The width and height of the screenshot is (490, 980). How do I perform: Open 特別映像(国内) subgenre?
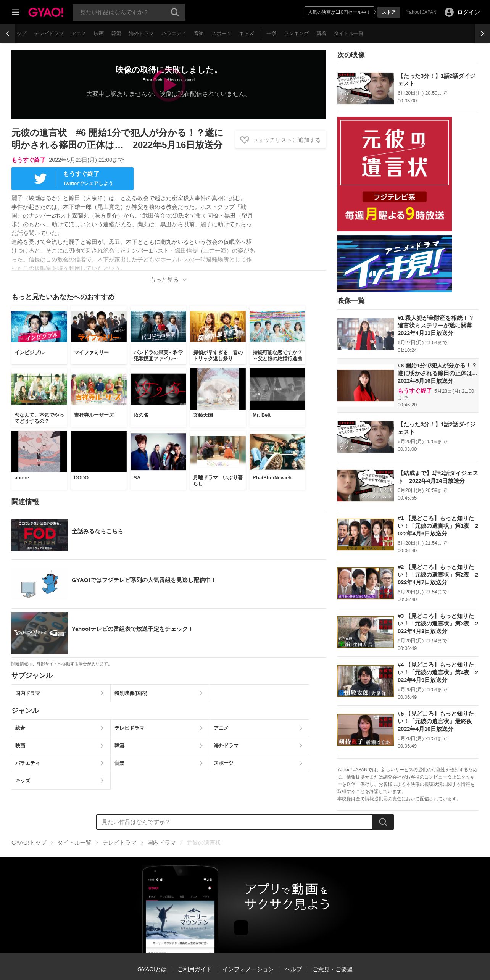[160, 693]
